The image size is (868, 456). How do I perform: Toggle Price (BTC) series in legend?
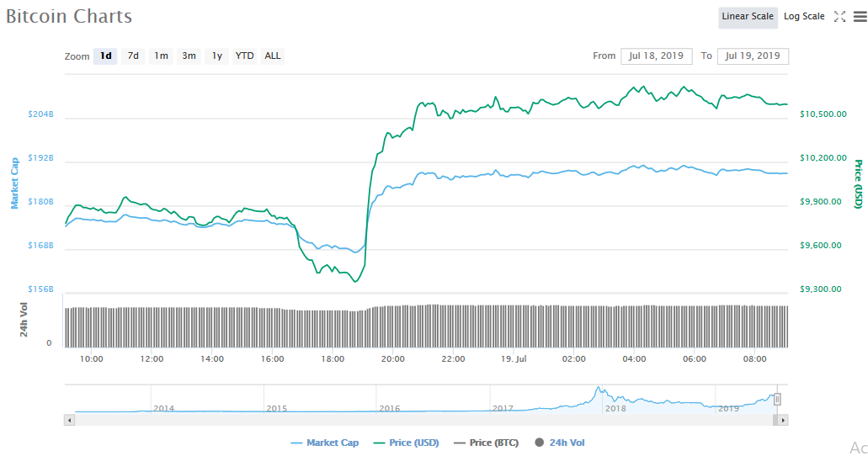pos(486,443)
